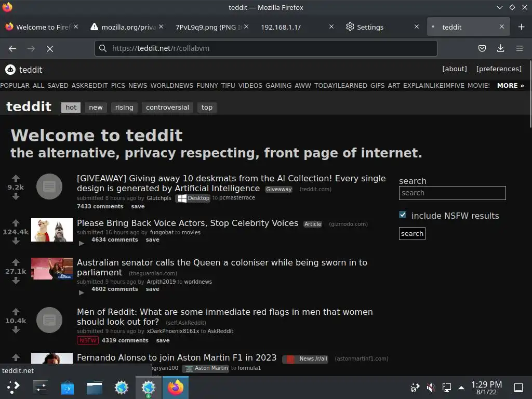Click the muted audio volume tray icon
Screen dimensions: 532x399
(x=431, y=388)
